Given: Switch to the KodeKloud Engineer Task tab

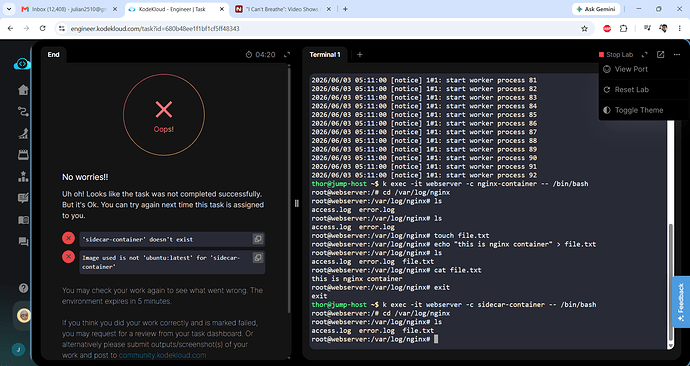Looking at the screenshot, I should 176,9.
